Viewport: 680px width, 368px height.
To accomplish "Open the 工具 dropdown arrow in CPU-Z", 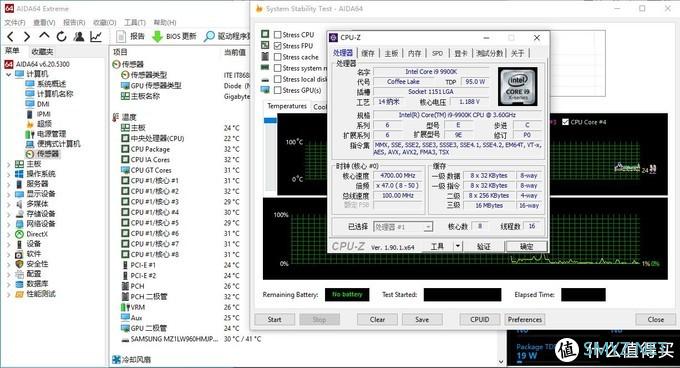I will [458, 246].
